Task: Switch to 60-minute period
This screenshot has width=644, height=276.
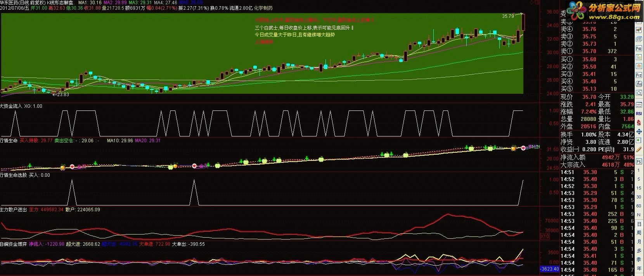Action: (639, 205)
